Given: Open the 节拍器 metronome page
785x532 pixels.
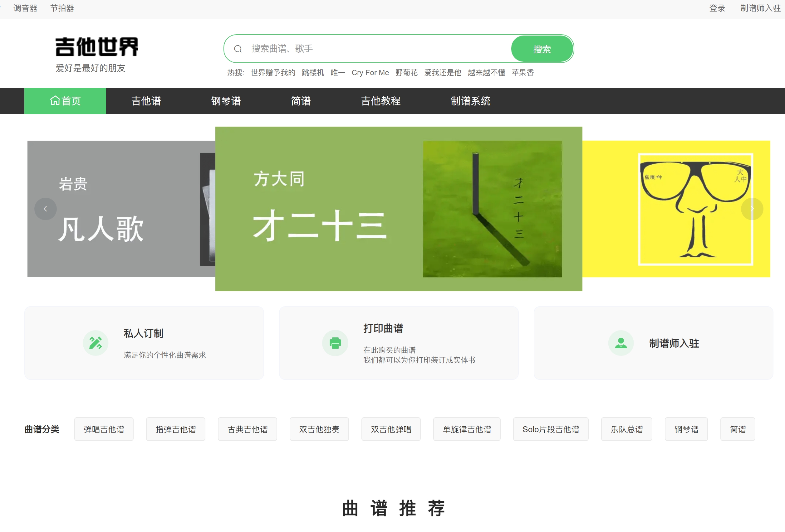Looking at the screenshot, I should pos(62,8).
